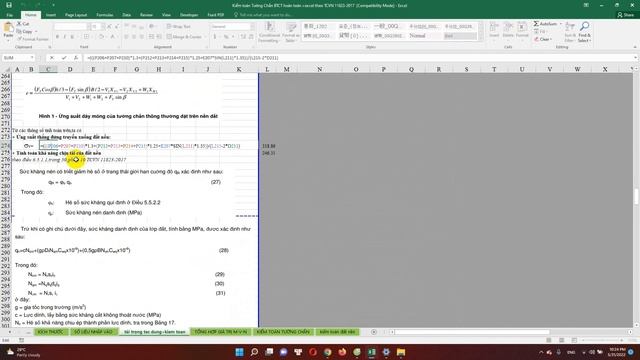Toggle Wrap Text
640x360 pixels.
point(179,26)
